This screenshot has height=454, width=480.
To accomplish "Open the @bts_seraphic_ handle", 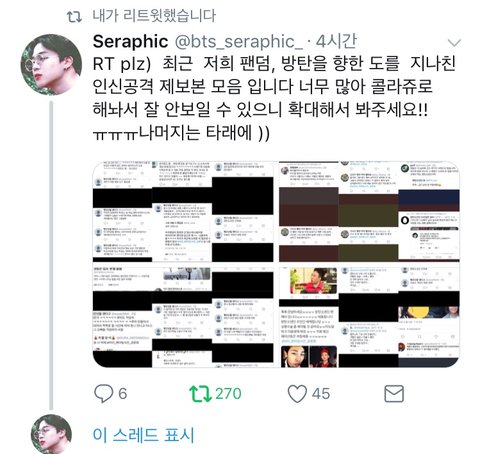I will [239, 42].
